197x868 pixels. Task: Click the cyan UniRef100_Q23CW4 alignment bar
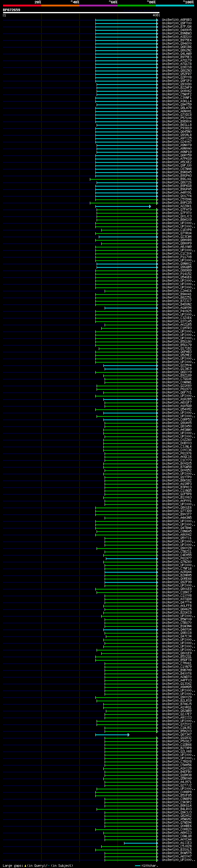coord(128,236)
